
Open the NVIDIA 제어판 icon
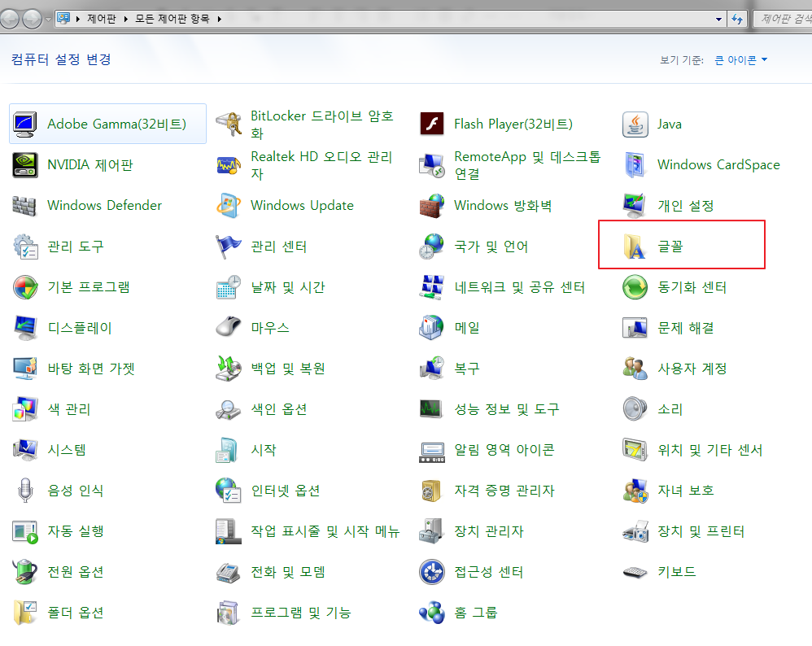coord(25,164)
